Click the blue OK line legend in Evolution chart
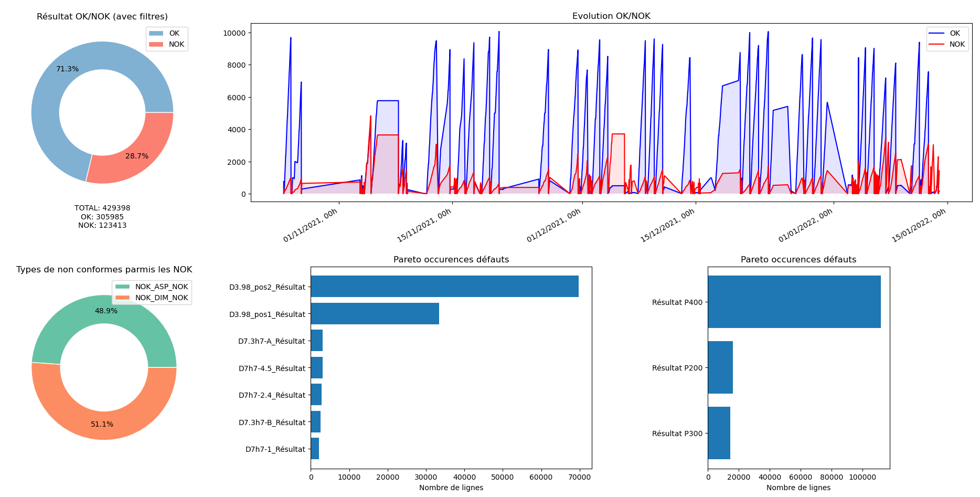980x497 pixels. [x=936, y=33]
